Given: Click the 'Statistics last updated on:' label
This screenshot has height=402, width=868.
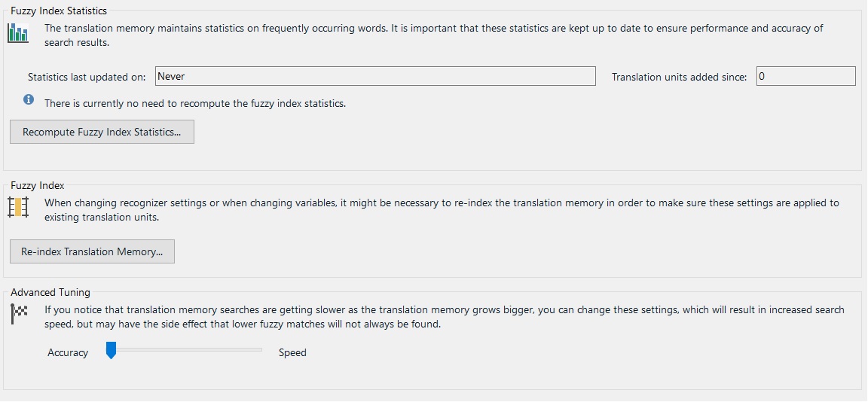Looking at the screenshot, I should pyautogui.click(x=87, y=77).
